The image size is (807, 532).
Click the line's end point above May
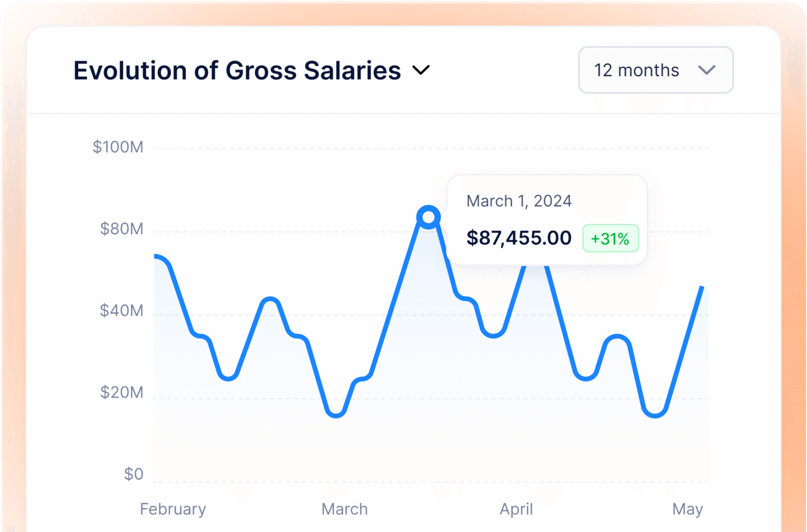702,287
